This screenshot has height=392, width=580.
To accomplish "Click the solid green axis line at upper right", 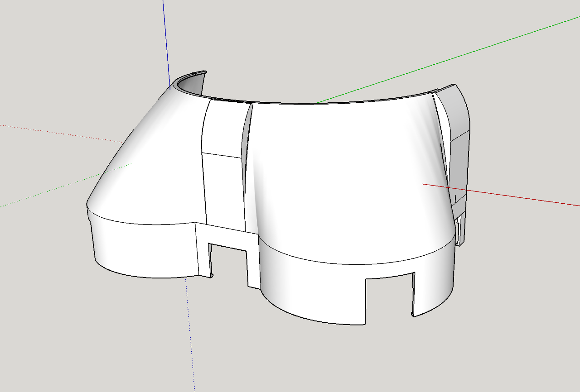I will (449, 60).
